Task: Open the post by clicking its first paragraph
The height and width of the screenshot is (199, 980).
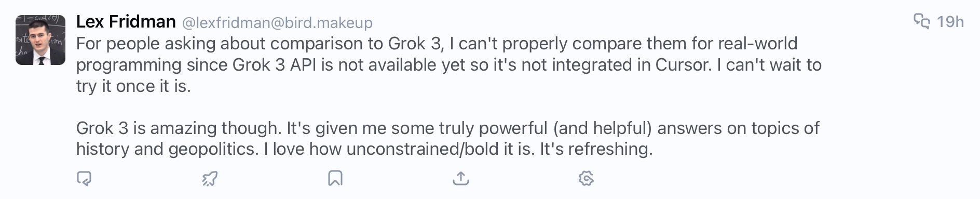Action: [449, 64]
